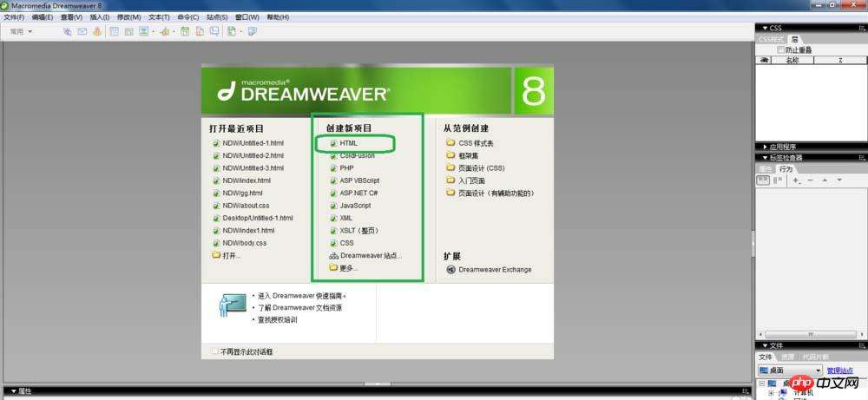
Task: Open the 查看(V) menu
Action: (71, 17)
